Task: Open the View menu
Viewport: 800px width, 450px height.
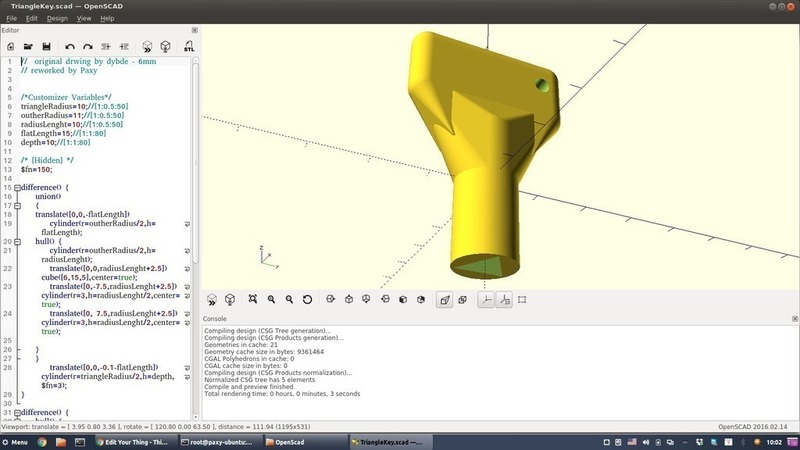Action: click(84, 18)
